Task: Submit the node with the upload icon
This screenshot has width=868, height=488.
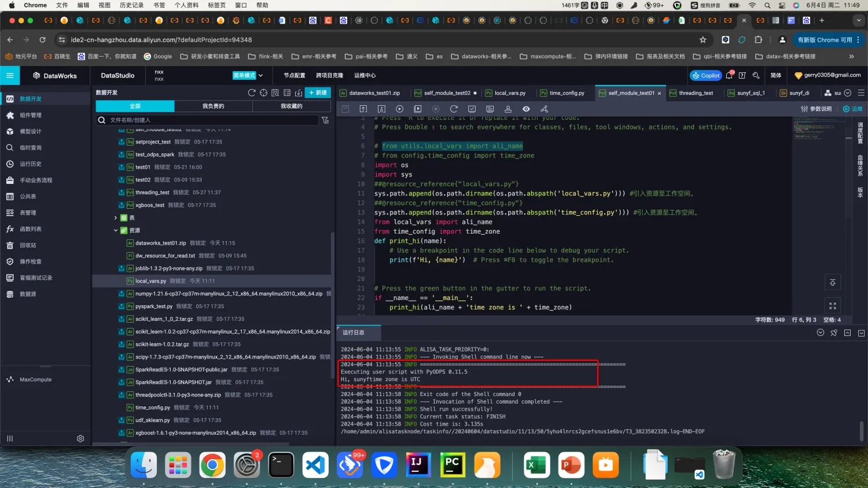Action: 363,109
